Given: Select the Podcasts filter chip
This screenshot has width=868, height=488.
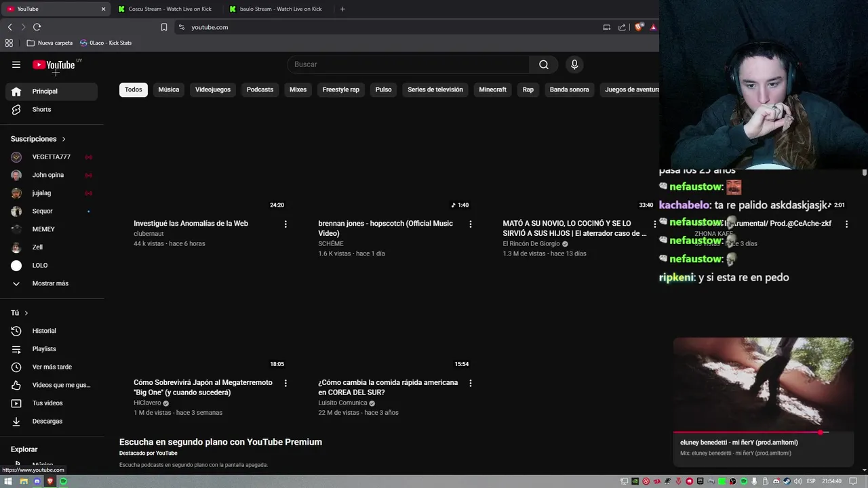Looking at the screenshot, I should point(260,89).
